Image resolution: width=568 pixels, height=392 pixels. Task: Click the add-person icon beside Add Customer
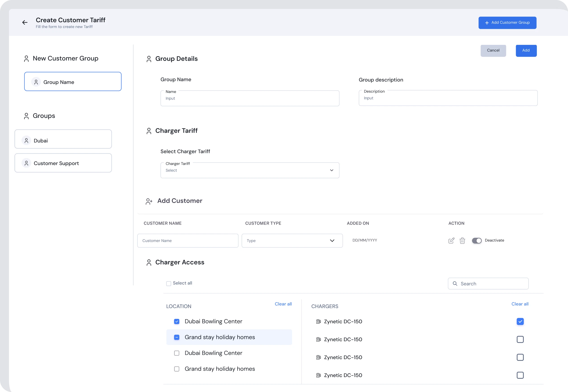149,201
